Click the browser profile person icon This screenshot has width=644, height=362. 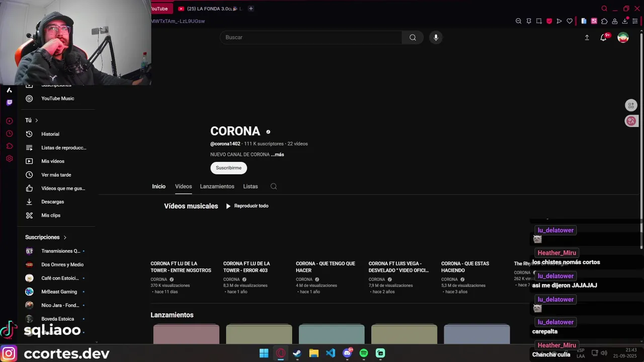[x=614, y=21]
